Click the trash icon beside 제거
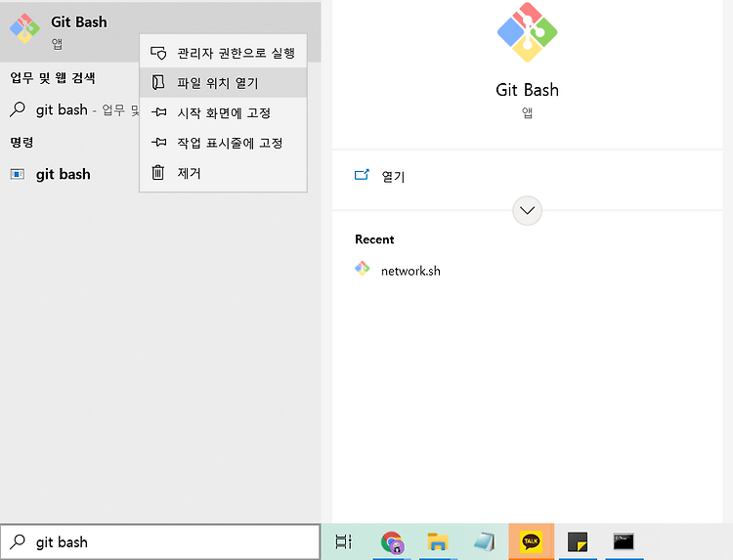This screenshot has width=733, height=560. coord(158,172)
